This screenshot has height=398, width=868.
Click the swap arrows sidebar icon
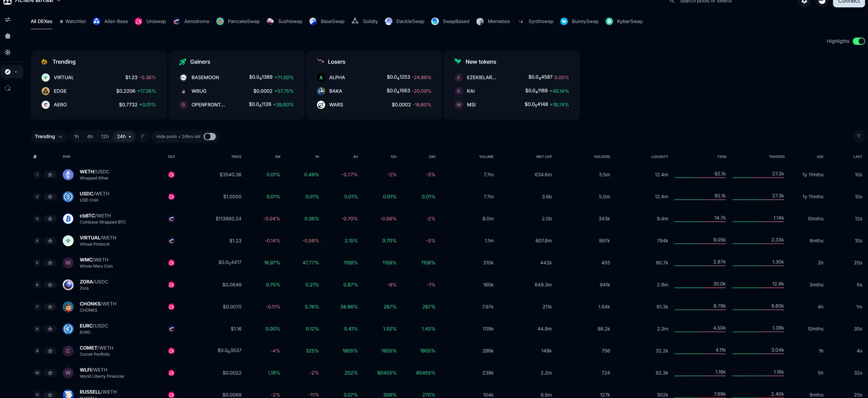point(8,19)
